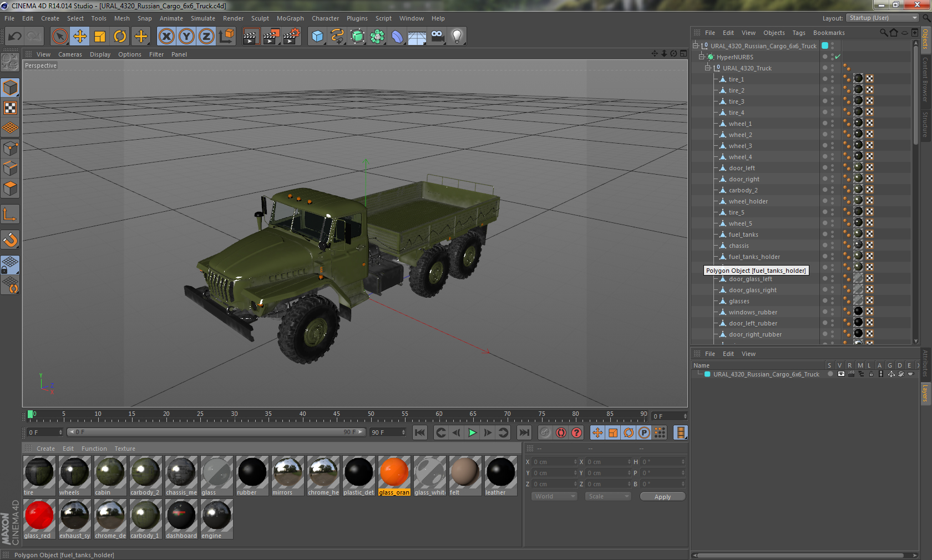Open the HyperNURBS generators icon
This screenshot has width=932, height=560.
point(357,37)
